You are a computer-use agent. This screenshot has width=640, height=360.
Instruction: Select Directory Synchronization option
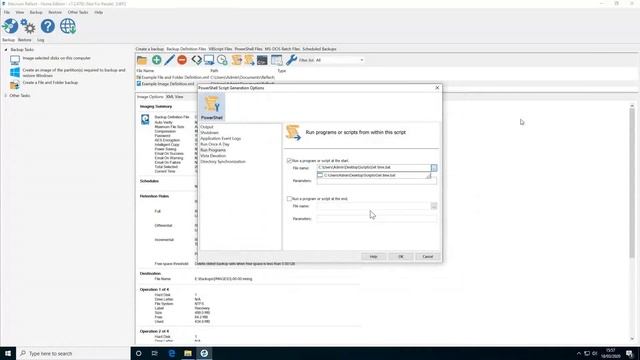pyautogui.click(x=223, y=162)
